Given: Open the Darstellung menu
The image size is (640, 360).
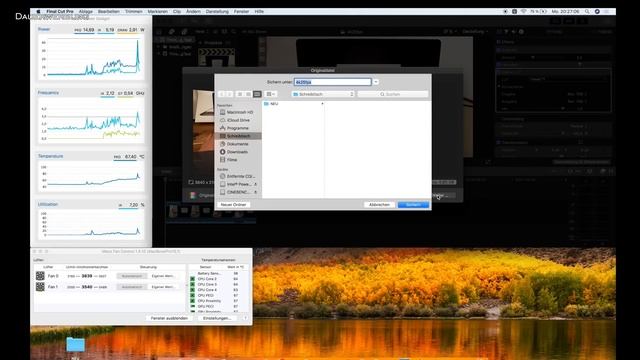Looking at the screenshot, I should click(217, 11).
